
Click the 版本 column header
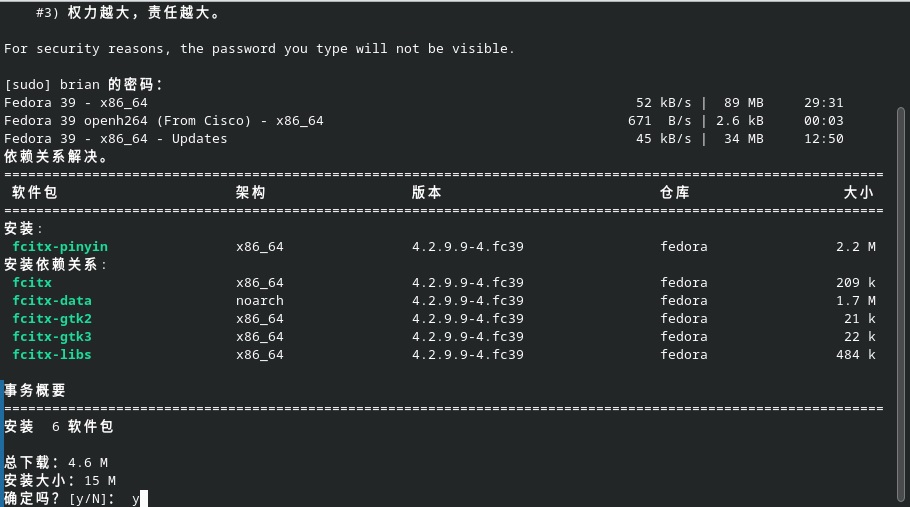click(427, 193)
